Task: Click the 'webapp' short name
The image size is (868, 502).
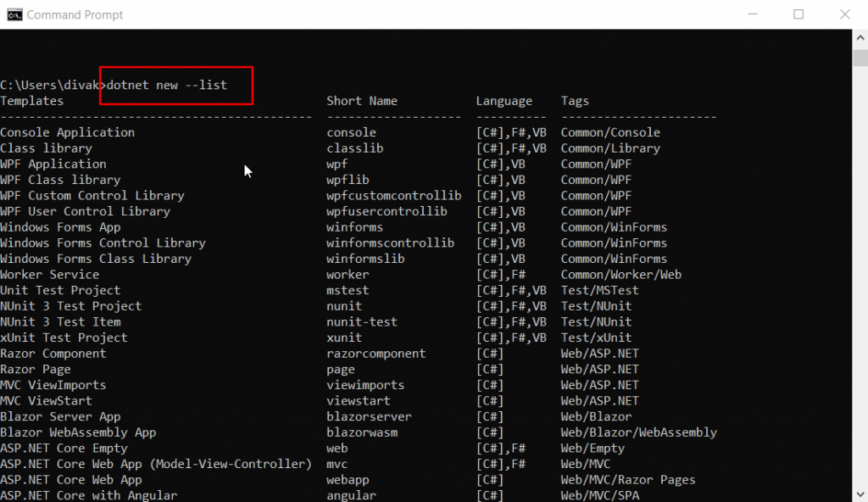Action: coord(348,480)
